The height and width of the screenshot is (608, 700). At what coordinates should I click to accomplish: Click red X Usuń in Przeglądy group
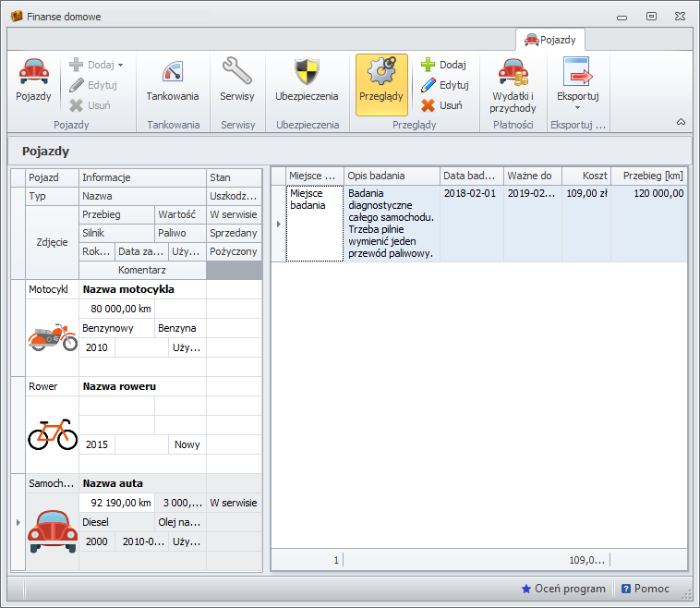click(x=442, y=105)
